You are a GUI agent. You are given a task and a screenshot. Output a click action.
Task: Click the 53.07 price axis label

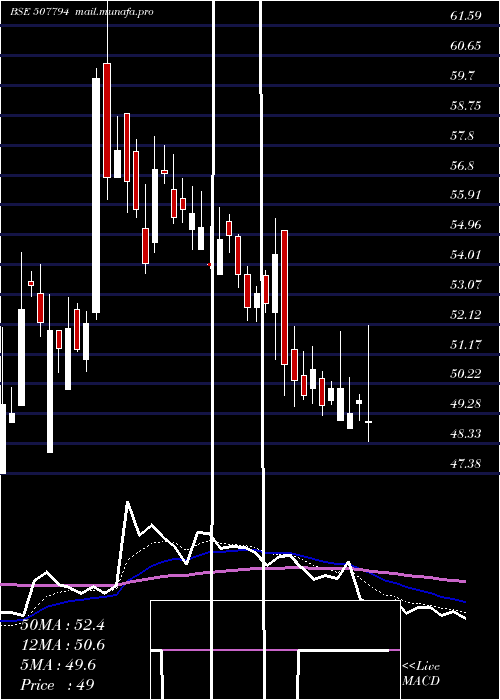point(466,284)
